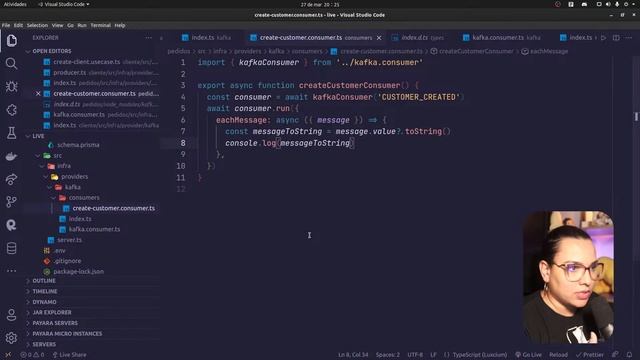The width and height of the screenshot is (640, 360).
Task: Click the editor vertical scrollbar
Action: coord(636,117)
